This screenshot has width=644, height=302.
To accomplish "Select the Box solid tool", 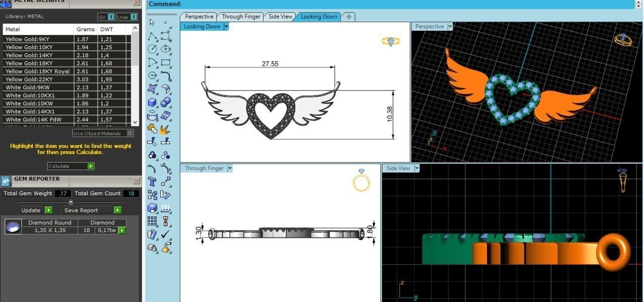I will coord(152,102).
